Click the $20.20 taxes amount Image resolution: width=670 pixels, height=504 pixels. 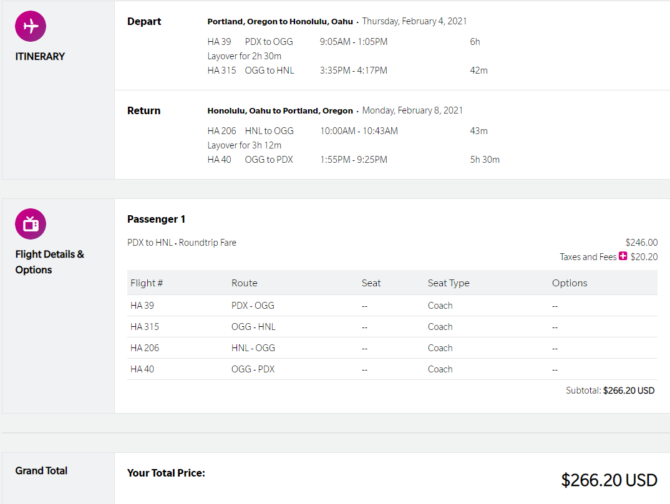(x=644, y=257)
